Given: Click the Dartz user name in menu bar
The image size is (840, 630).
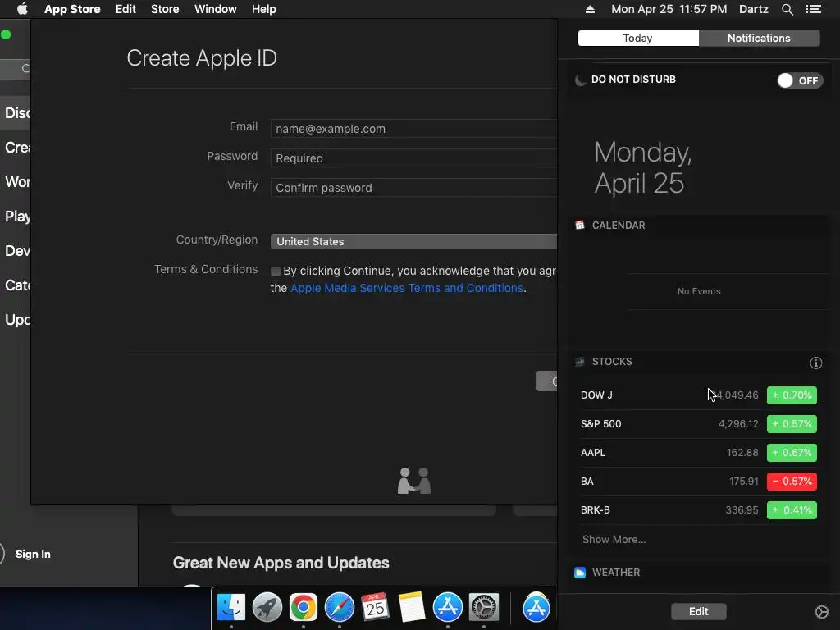Looking at the screenshot, I should pyautogui.click(x=754, y=9).
